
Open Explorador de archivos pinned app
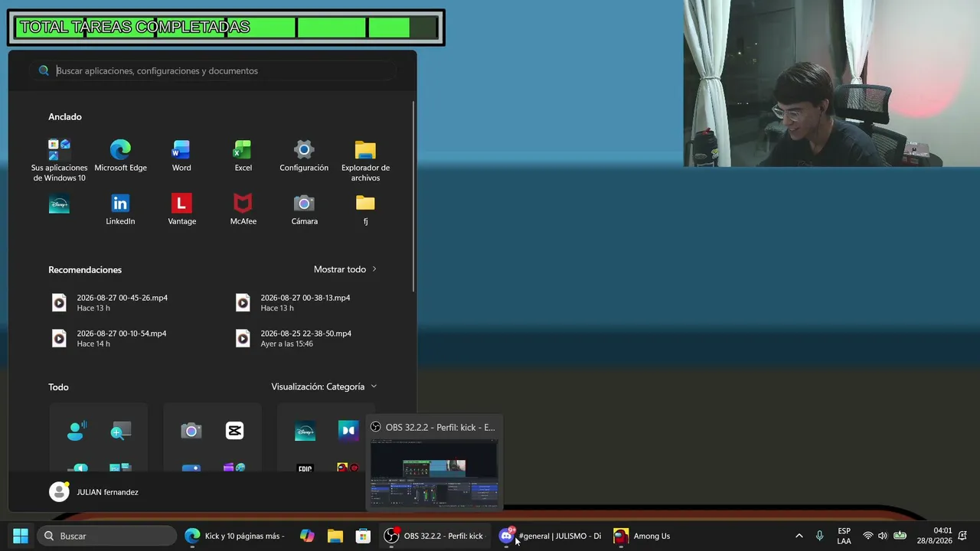tap(365, 161)
